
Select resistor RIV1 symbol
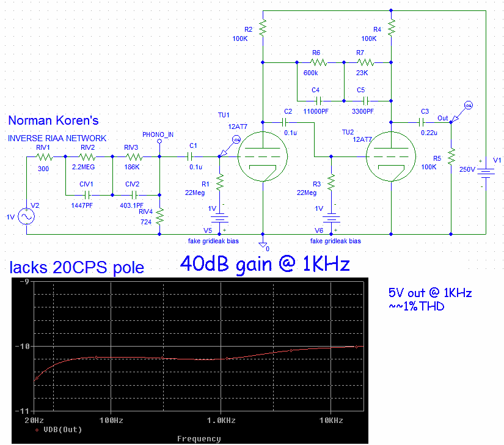coord(45,157)
